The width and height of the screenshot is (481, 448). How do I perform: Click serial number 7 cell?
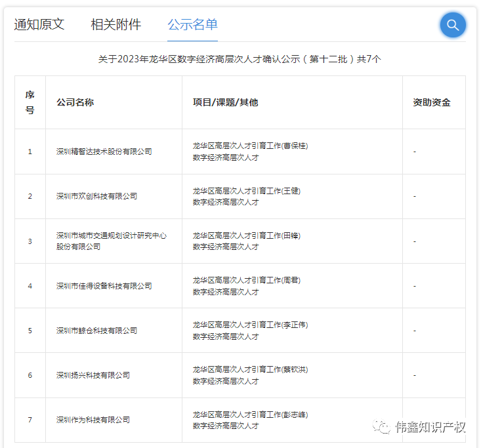(30, 420)
